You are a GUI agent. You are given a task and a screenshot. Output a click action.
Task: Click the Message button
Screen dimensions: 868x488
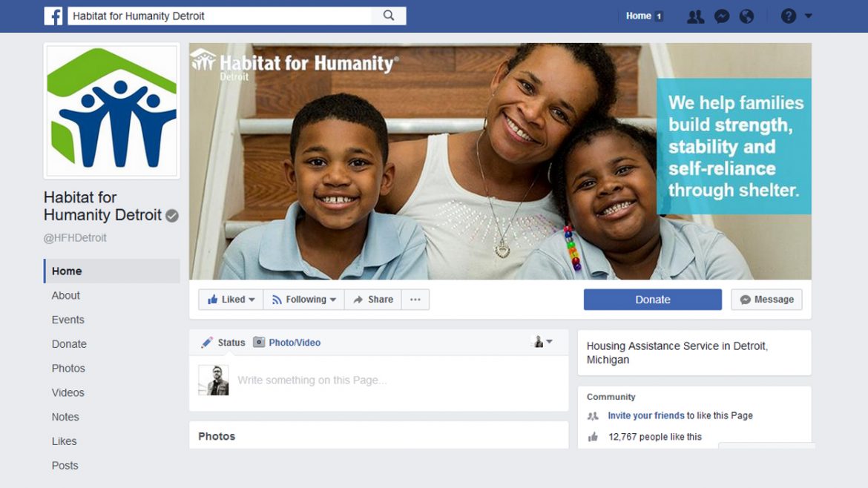[766, 300]
